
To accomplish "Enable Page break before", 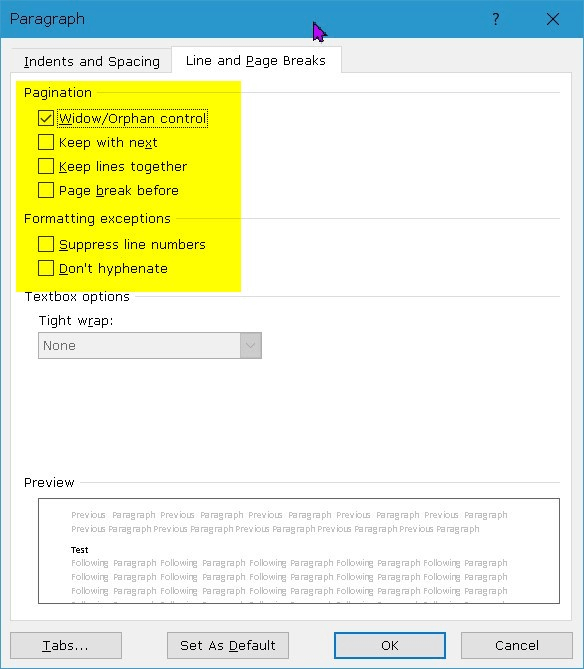I will point(46,190).
